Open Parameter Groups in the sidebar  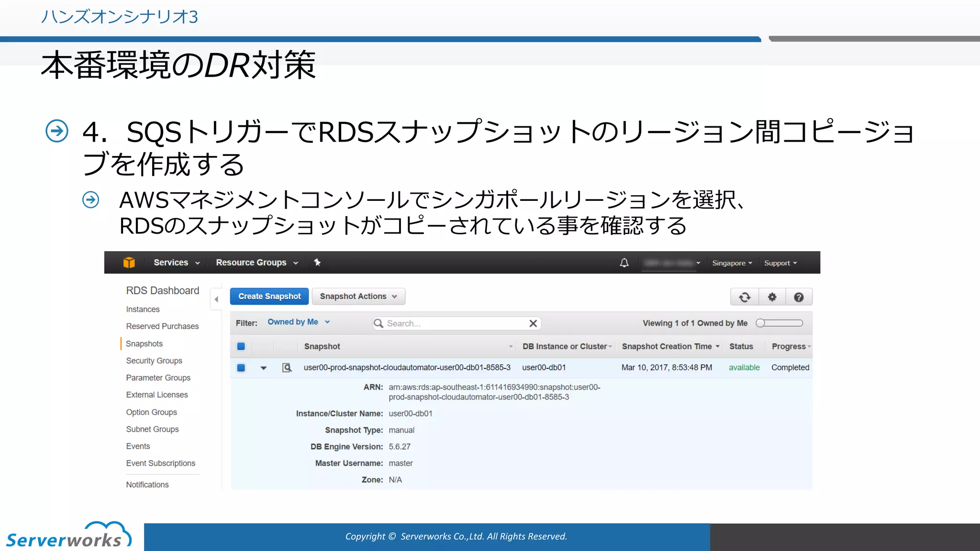click(158, 378)
